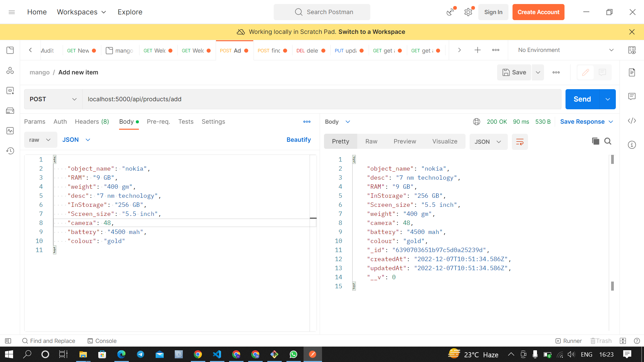Search within the response body
644x362 pixels.
[608, 141]
